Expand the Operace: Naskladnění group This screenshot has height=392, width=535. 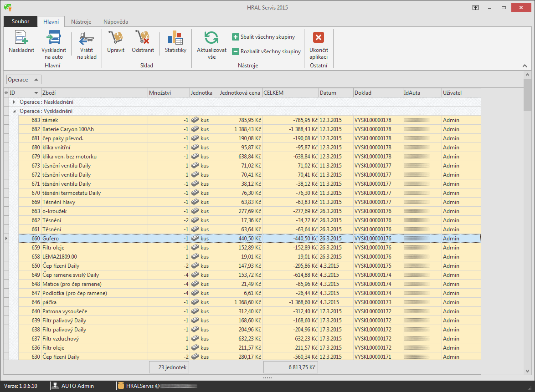tap(14, 102)
